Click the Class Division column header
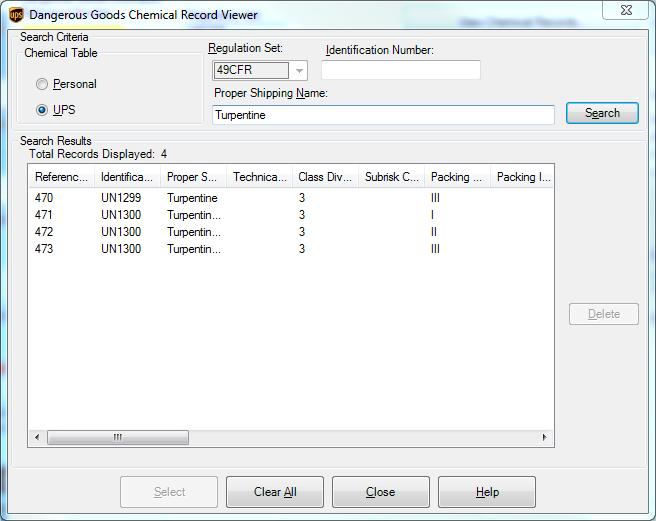 coord(325,177)
